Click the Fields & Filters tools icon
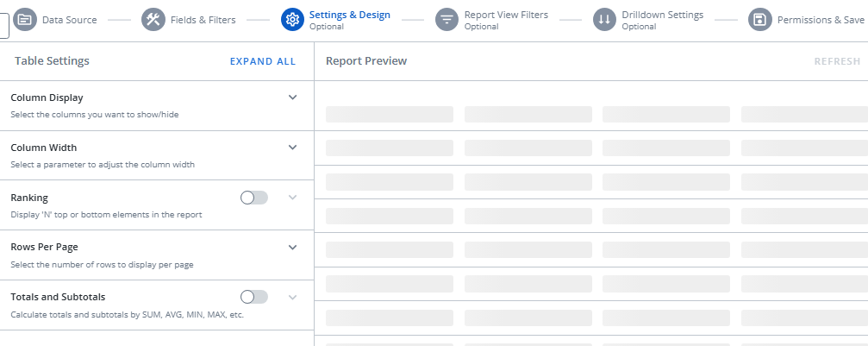This screenshot has width=868, height=346. [153, 20]
